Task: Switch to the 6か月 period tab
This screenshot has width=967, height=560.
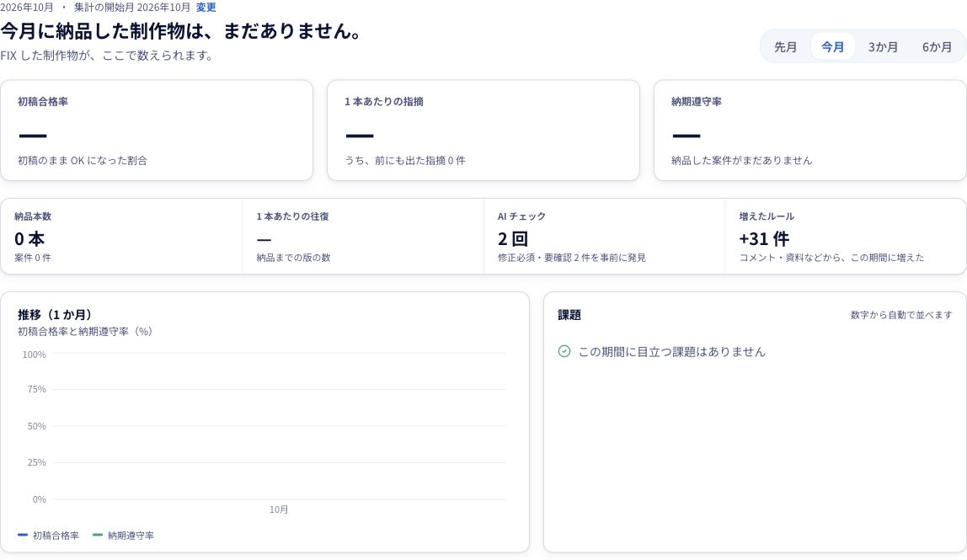Action: (937, 47)
